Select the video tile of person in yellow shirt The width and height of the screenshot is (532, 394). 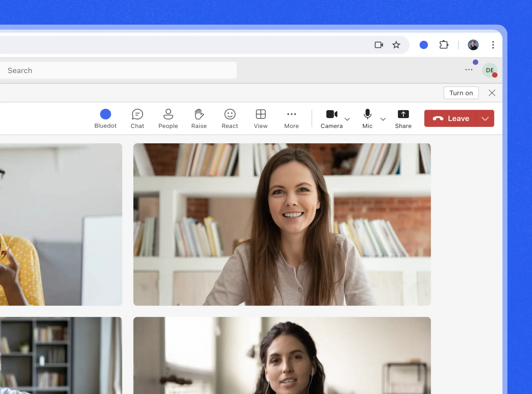click(61, 224)
